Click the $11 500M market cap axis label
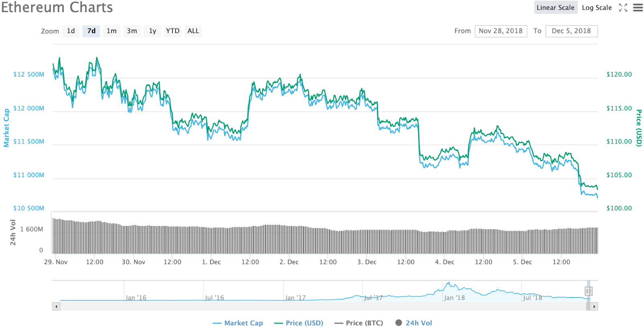 [x=29, y=142]
